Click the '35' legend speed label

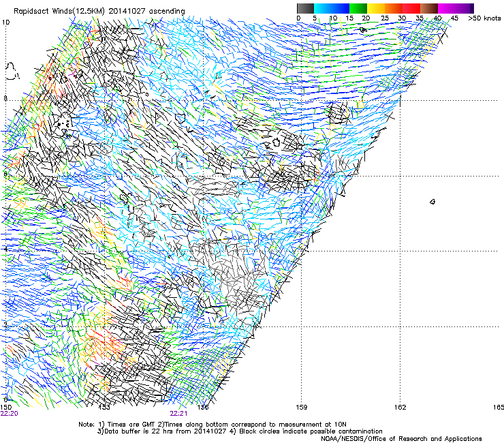420,18
